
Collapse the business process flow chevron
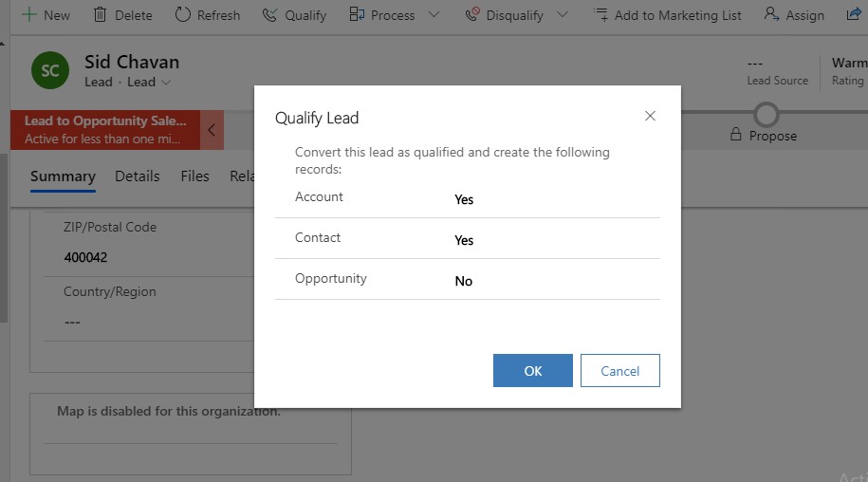(x=212, y=130)
